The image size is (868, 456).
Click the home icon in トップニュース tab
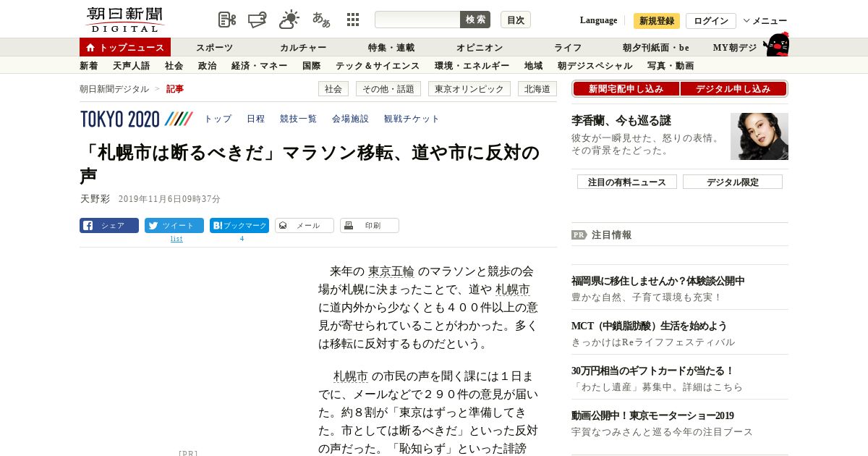tap(90, 48)
